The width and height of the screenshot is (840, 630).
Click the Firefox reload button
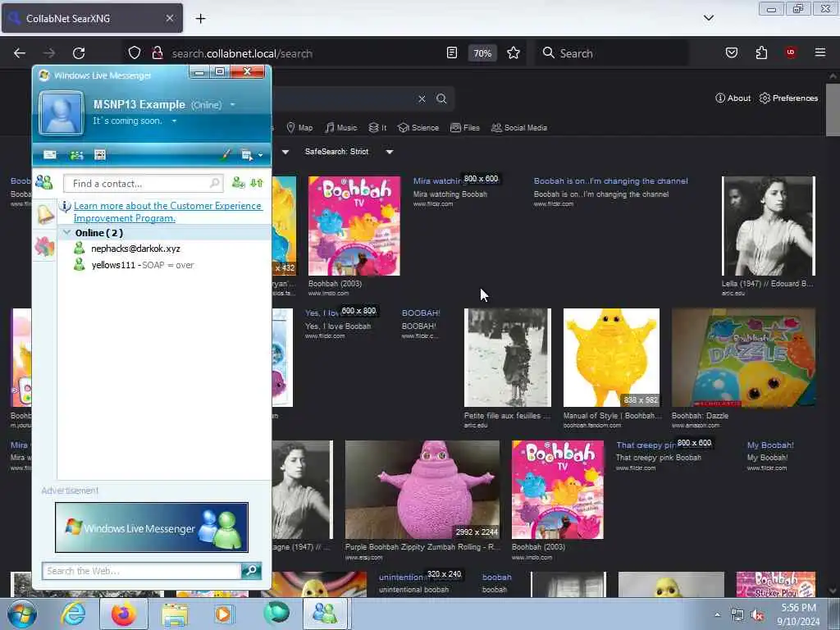click(x=79, y=53)
